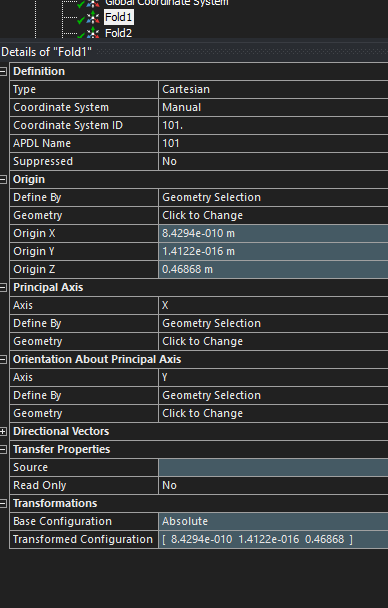The image size is (388, 608).
Task: Select the Fold1 coordinate system icon
Action: 93,17
